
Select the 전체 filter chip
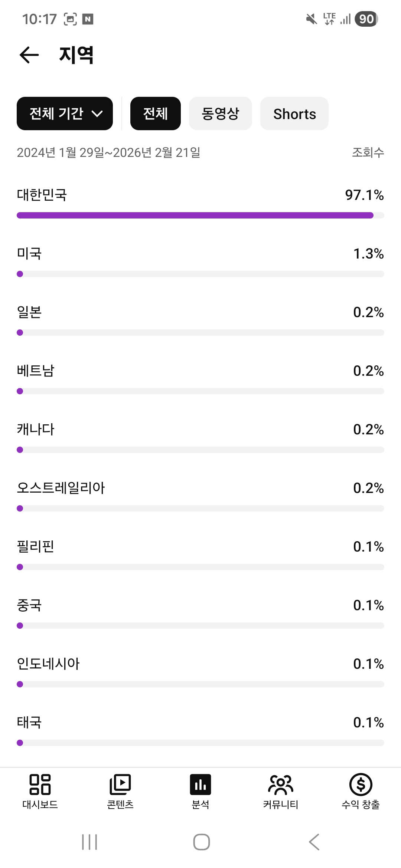[156, 114]
